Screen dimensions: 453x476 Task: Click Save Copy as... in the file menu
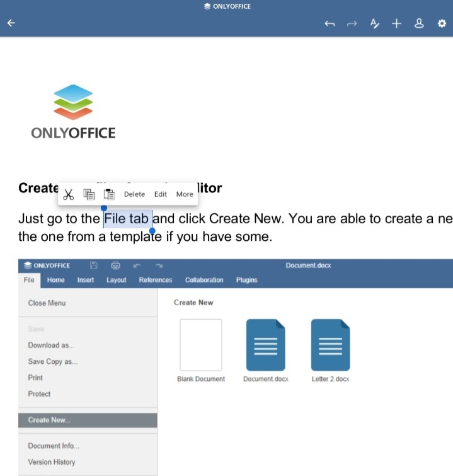[x=53, y=361]
